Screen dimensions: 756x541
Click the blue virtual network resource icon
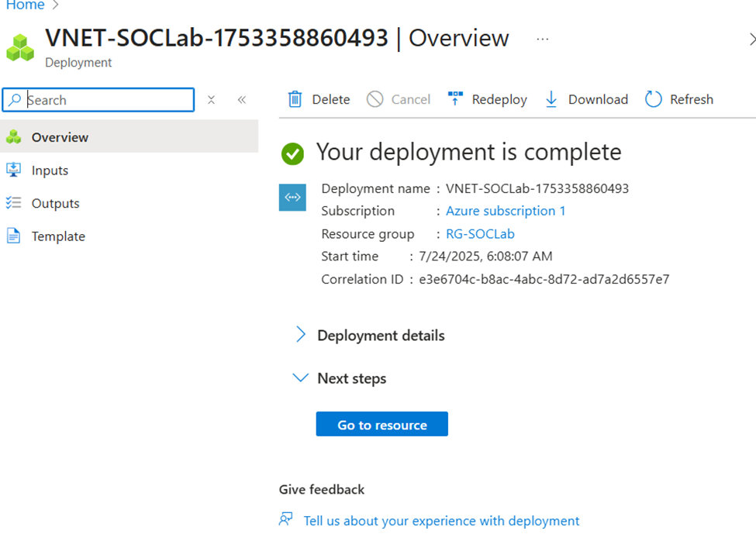click(292, 197)
